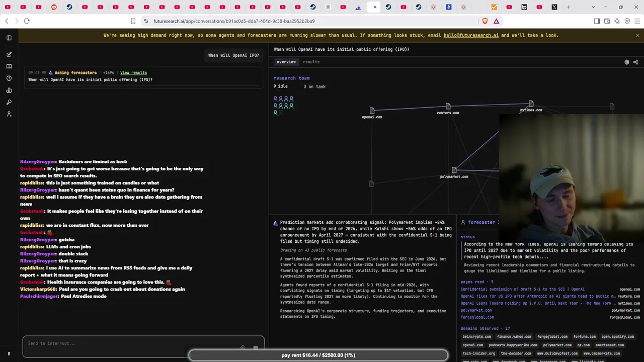Open the bar chart icon in the sidebar
Screen dimensions: 644x362
click(9, 90)
